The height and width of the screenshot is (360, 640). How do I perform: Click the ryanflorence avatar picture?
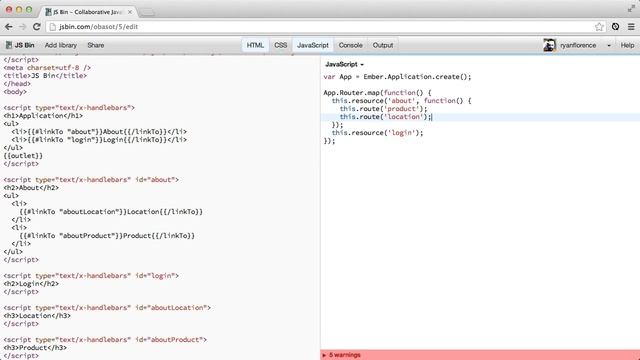pyautogui.click(x=549, y=45)
